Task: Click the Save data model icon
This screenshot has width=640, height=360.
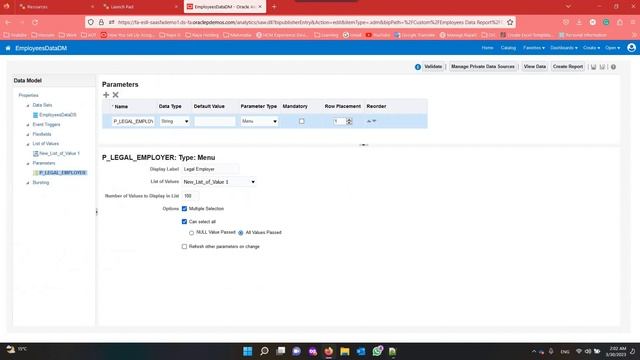Action: tap(593, 67)
